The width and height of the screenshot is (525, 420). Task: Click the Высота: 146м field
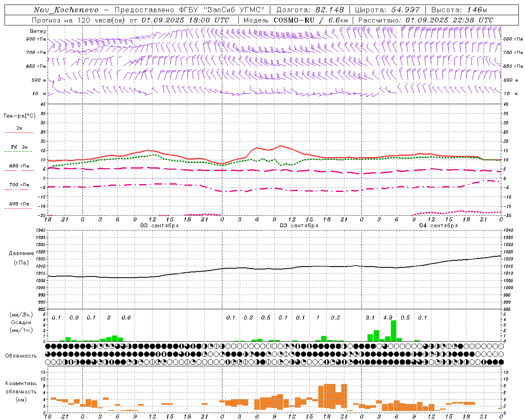[x=459, y=10]
